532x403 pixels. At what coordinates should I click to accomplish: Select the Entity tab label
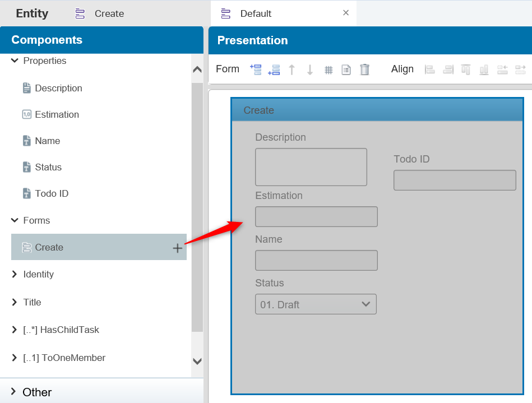pyautogui.click(x=32, y=13)
